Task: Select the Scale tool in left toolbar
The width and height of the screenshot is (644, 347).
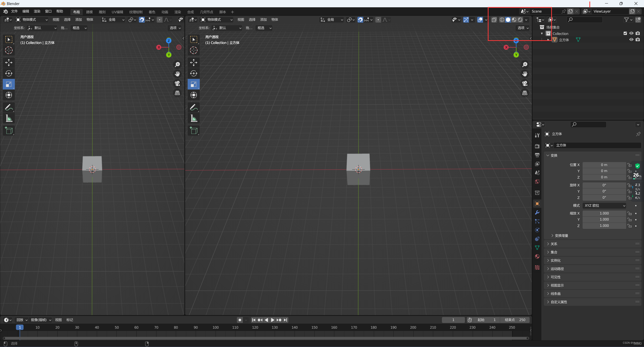Action: 9,84
